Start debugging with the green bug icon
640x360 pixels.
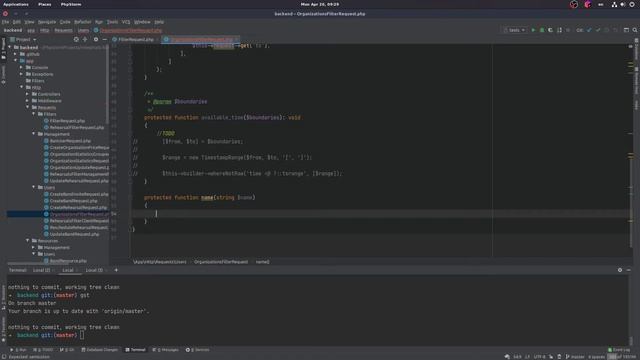[x=542, y=30]
